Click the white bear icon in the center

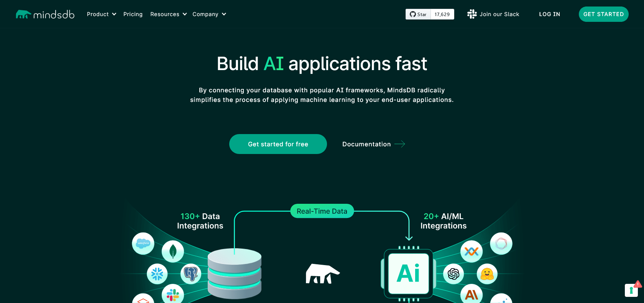322,274
